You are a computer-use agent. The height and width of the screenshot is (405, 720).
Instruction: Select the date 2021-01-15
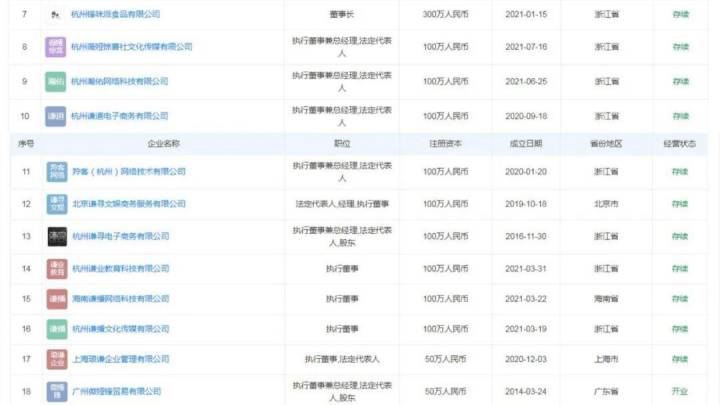pos(526,14)
